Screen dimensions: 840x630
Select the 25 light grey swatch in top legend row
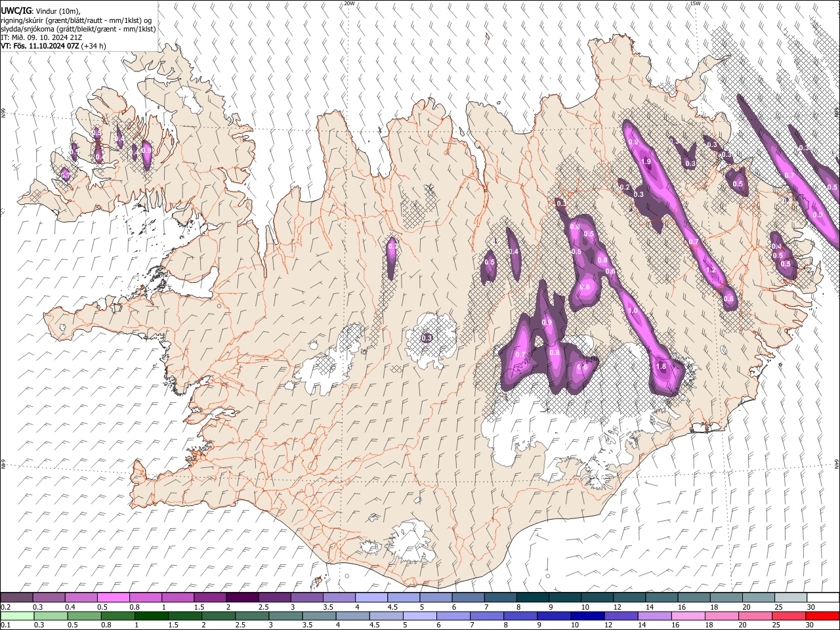pos(791,598)
